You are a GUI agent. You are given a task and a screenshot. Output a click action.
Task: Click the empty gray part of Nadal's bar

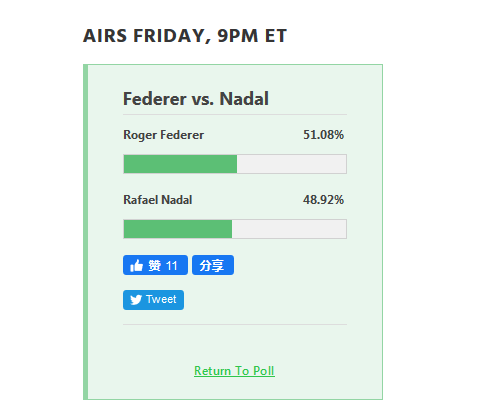289,229
